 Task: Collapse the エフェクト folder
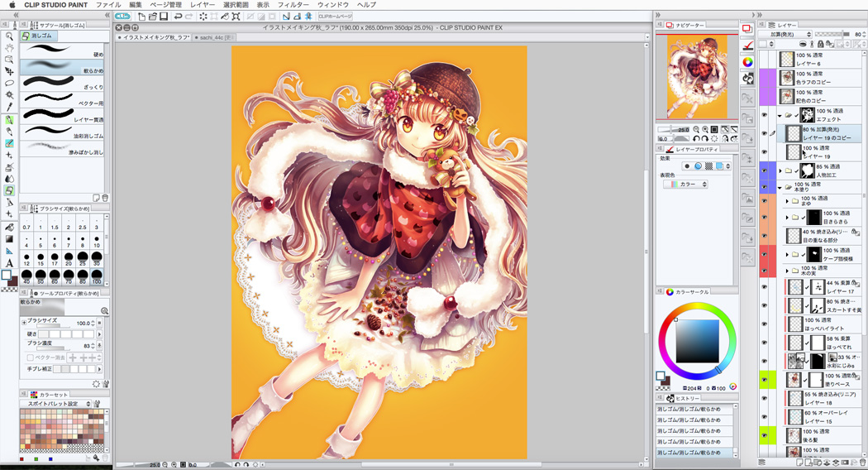780,115
